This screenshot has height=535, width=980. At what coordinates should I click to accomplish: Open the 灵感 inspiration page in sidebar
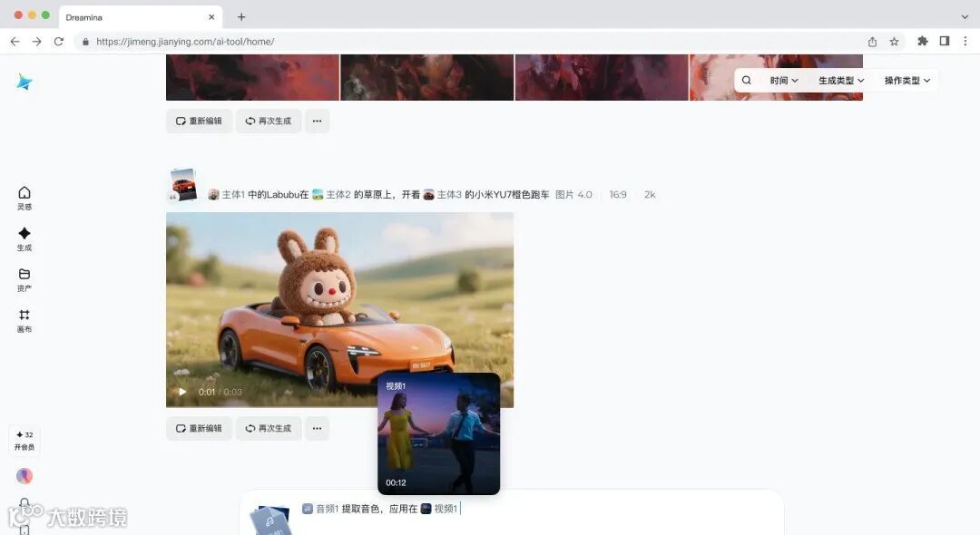coord(24,198)
